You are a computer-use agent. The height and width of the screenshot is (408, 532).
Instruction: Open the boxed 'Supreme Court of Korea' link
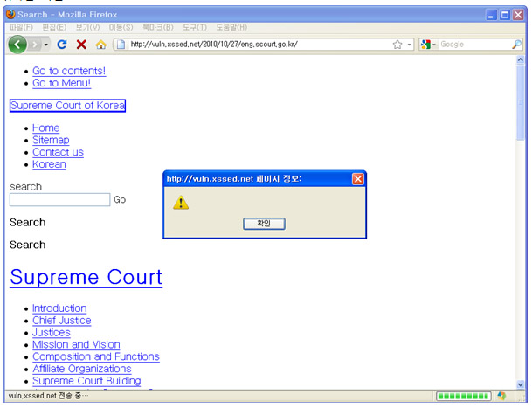[67, 106]
